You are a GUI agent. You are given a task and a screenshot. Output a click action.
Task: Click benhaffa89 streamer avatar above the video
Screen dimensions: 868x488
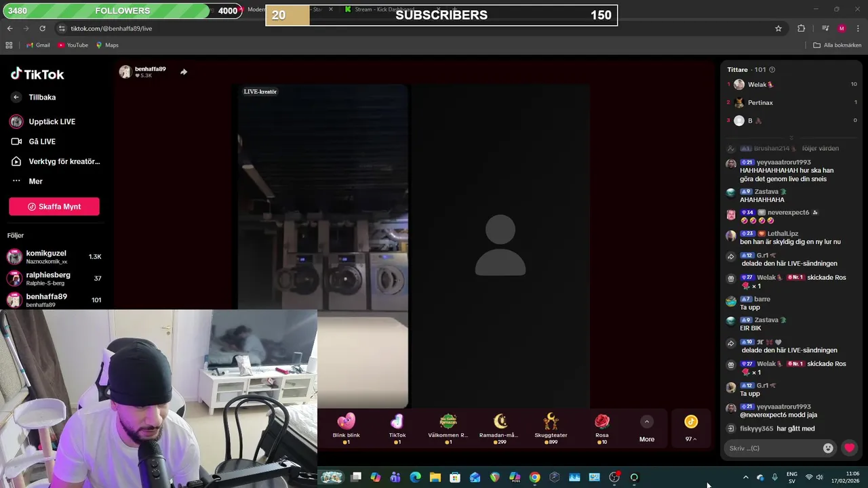(x=125, y=72)
